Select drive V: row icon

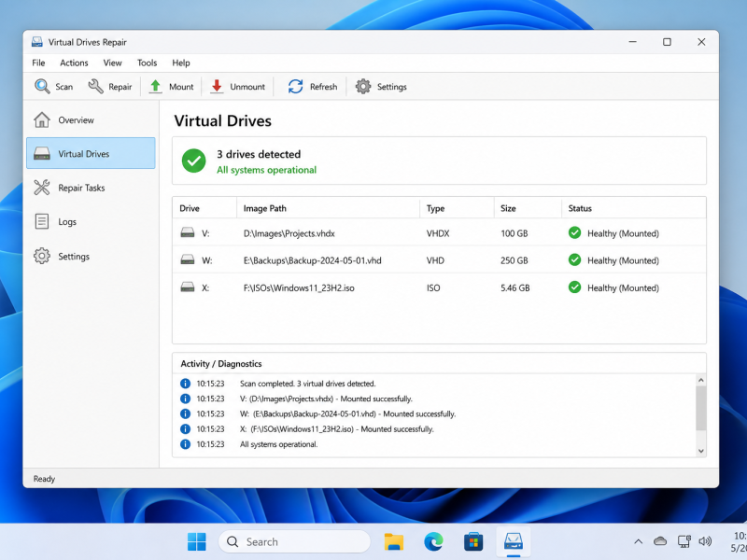[x=188, y=232]
